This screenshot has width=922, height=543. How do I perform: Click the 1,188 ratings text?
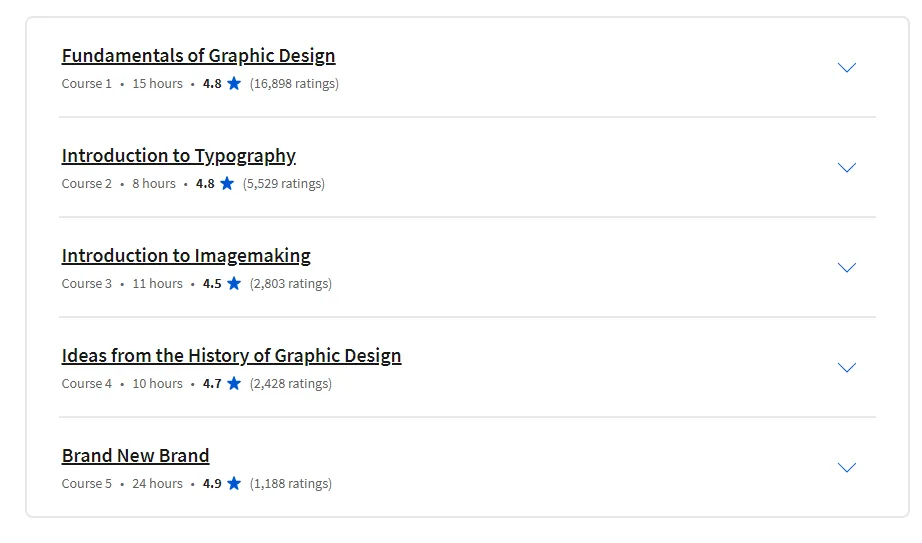point(291,484)
